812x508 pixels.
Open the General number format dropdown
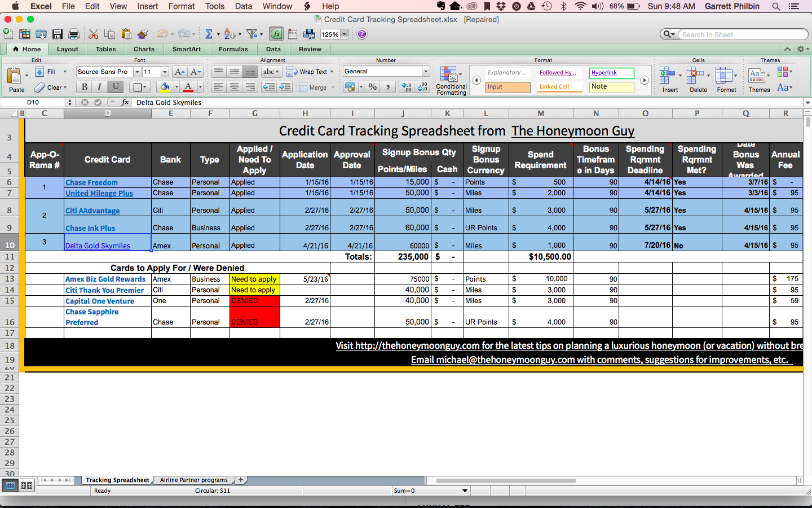(x=426, y=71)
